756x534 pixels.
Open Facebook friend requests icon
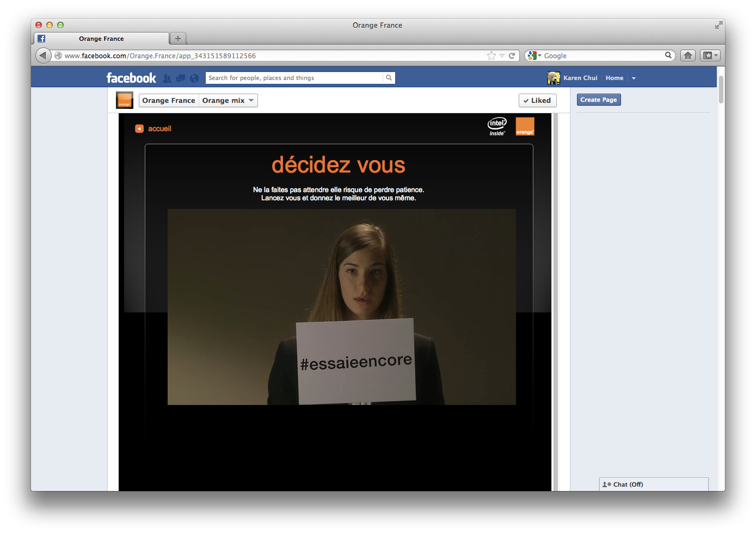(x=167, y=78)
